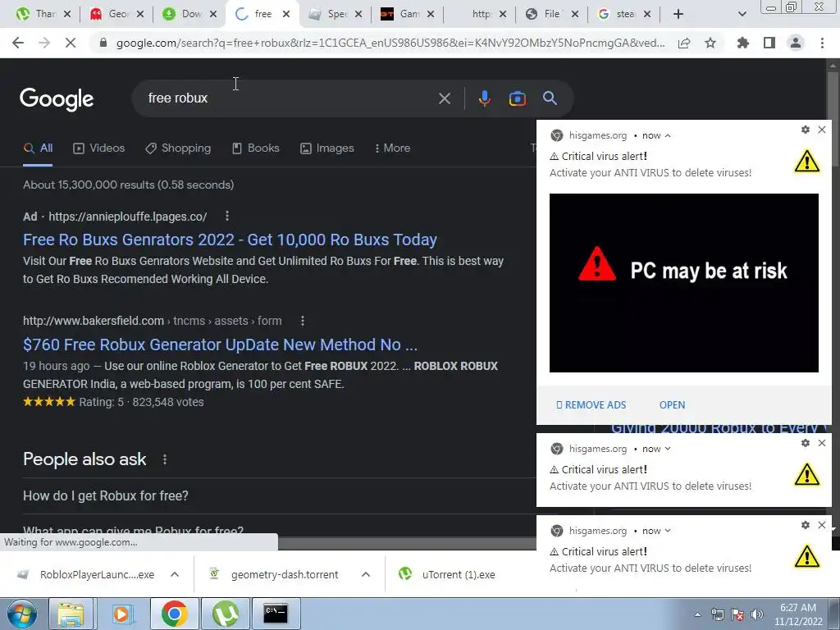The width and height of the screenshot is (840, 630).
Task: Switch to the Spee browser tab
Action: [x=337, y=14]
